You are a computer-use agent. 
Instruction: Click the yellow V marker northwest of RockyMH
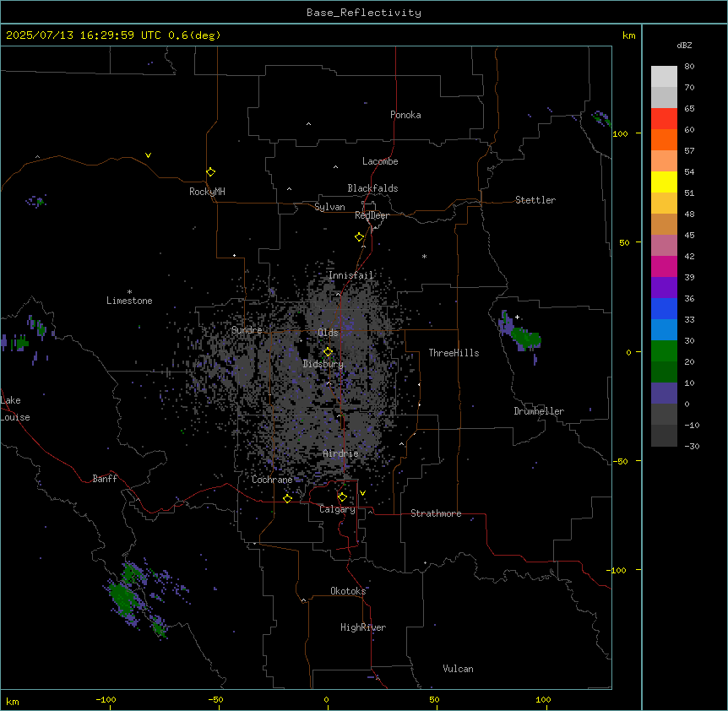pyautogui.click(x=148, y=155)
